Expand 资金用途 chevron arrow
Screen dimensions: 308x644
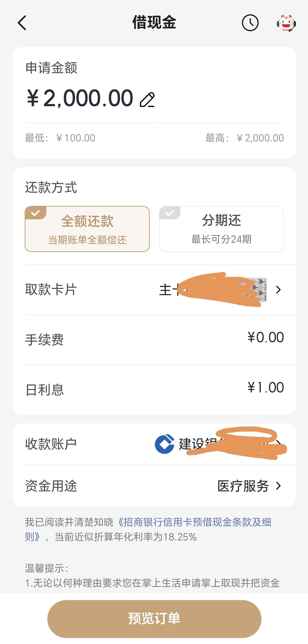click(278, 486)
